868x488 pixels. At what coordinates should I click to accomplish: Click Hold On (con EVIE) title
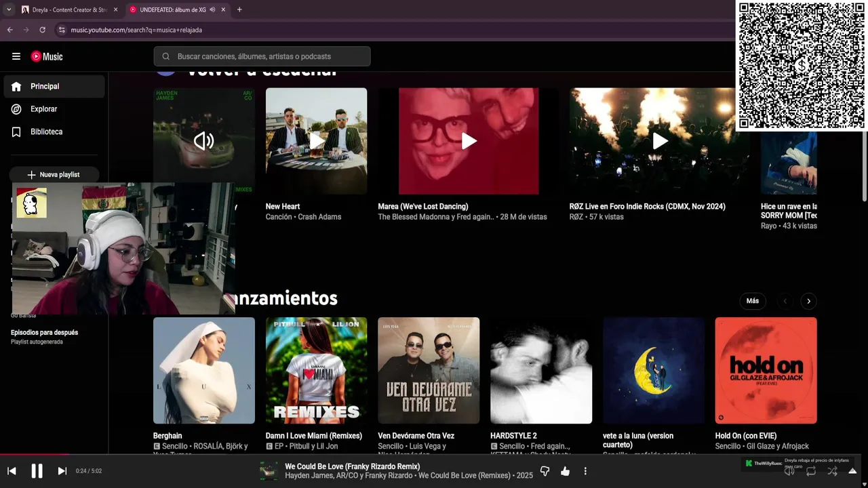coord(746,436)
